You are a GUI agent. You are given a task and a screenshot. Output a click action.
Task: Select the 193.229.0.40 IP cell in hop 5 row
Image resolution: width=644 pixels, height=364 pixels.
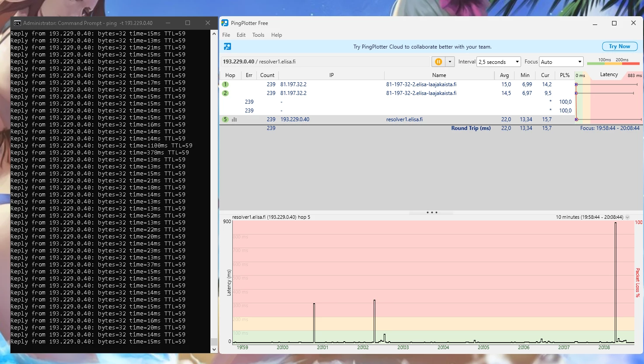pyautogui.click(x=295, y=119)
